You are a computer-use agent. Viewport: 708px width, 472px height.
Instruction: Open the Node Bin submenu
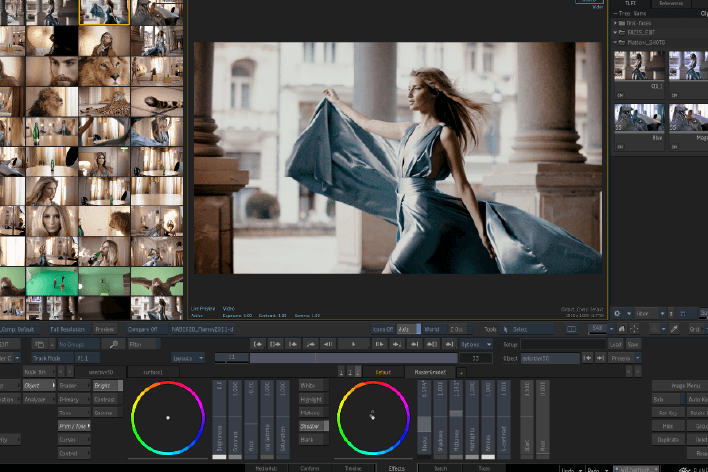pyautogui.click(x=39, y=372)
